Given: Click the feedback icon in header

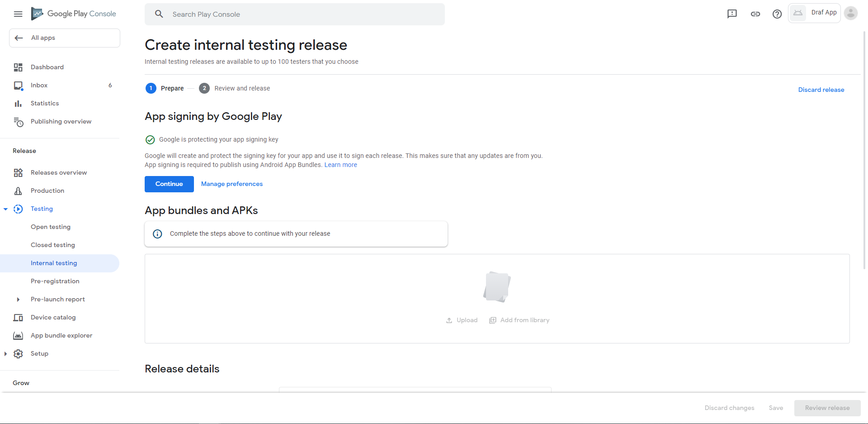Looking at the screenshot, I should pos(732,14).
